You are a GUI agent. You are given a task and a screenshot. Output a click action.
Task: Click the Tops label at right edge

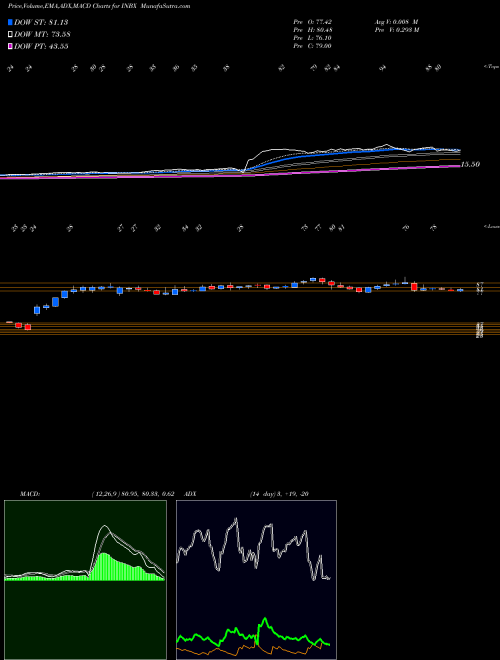492,67
